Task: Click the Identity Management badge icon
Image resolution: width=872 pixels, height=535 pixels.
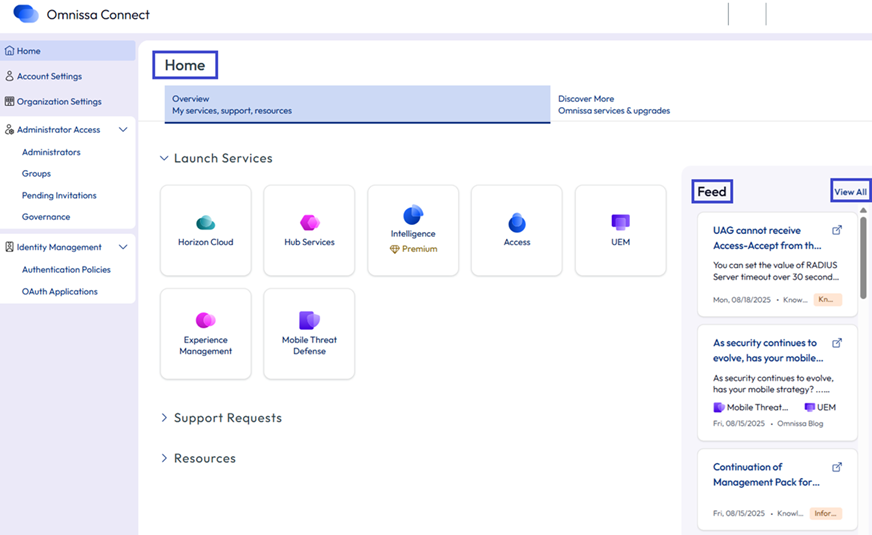Action: (9, 247)
